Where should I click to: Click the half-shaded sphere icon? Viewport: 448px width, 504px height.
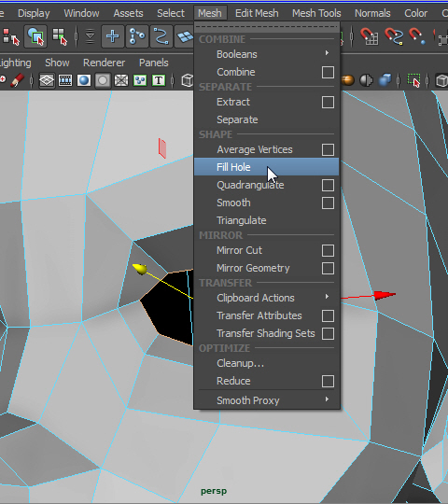point(366,80)
